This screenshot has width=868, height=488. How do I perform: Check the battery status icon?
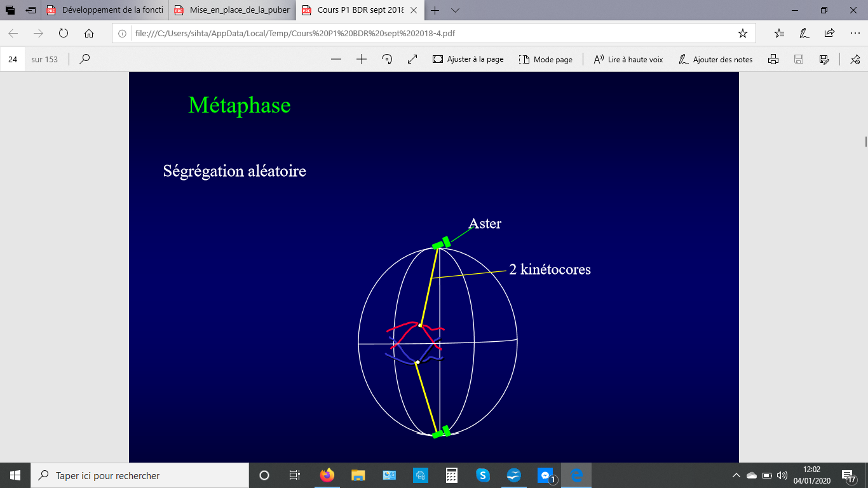[767, 475]
